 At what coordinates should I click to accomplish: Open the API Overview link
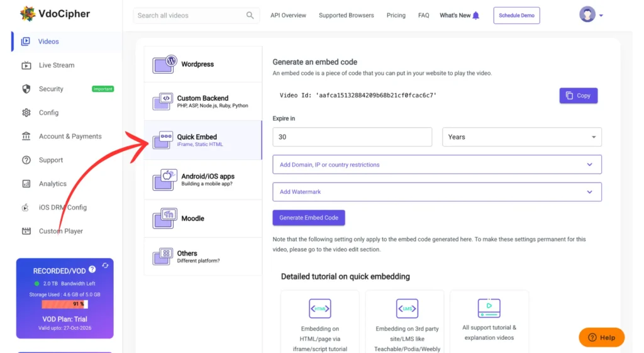tap(288, 15)
